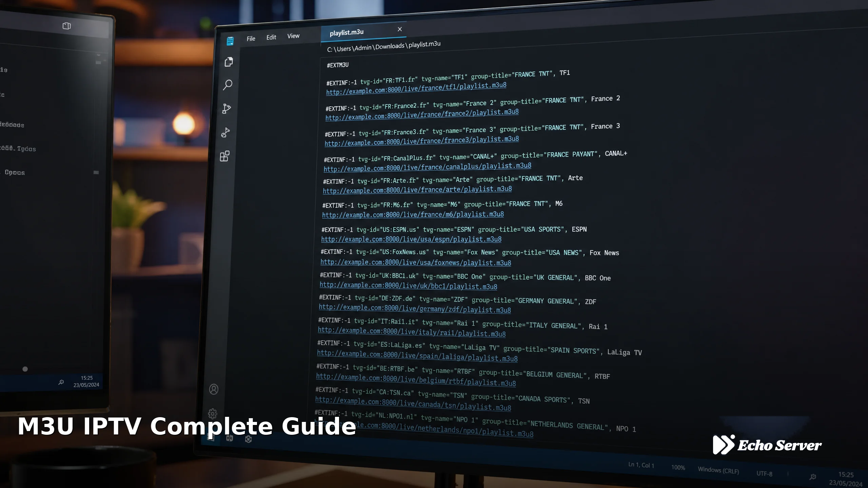
Task: Open the File menu
Action: pyautogui.click(x=251, y=39)
